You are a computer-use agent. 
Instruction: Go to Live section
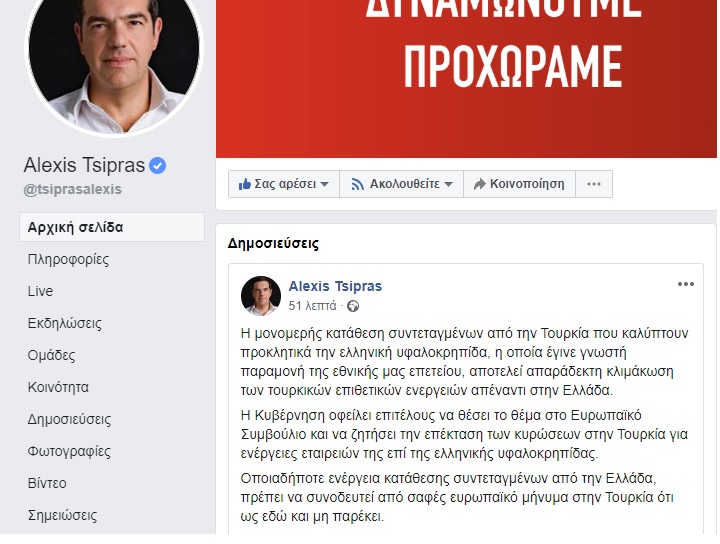(40, 291)
